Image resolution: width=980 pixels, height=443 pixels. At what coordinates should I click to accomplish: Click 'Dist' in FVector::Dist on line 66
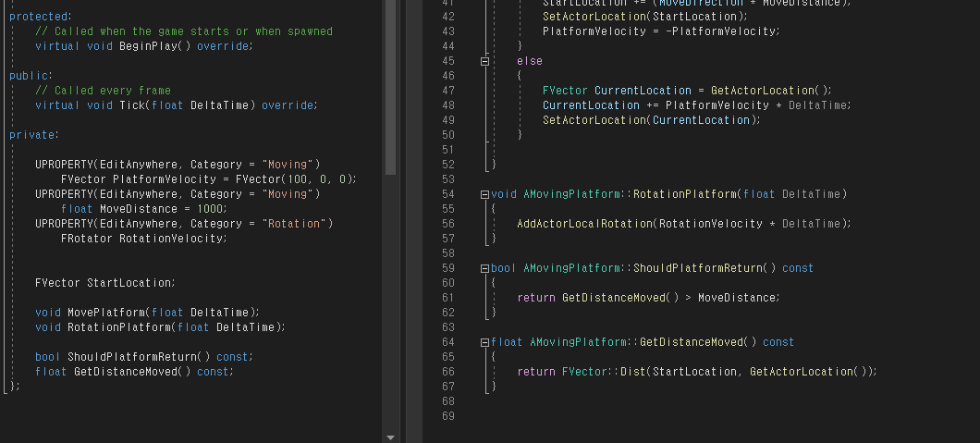[632, 372]
